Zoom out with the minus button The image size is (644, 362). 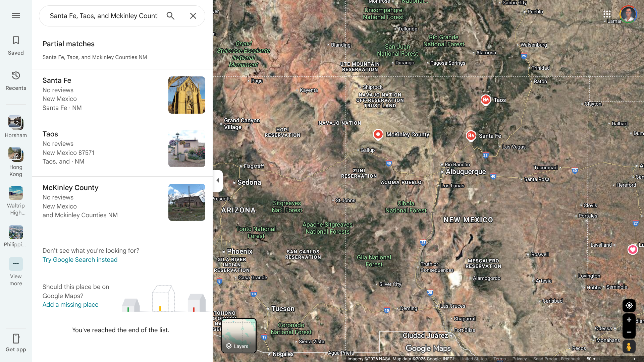tap(629, 332)
